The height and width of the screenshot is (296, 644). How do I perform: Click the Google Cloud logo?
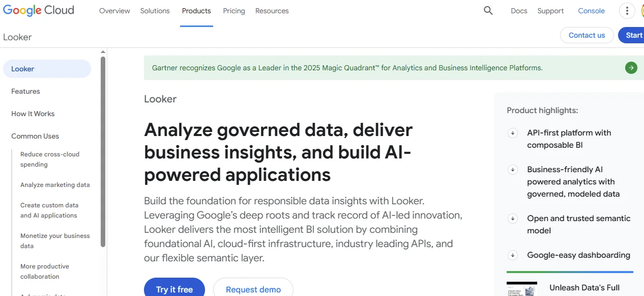tap(39, 11)
